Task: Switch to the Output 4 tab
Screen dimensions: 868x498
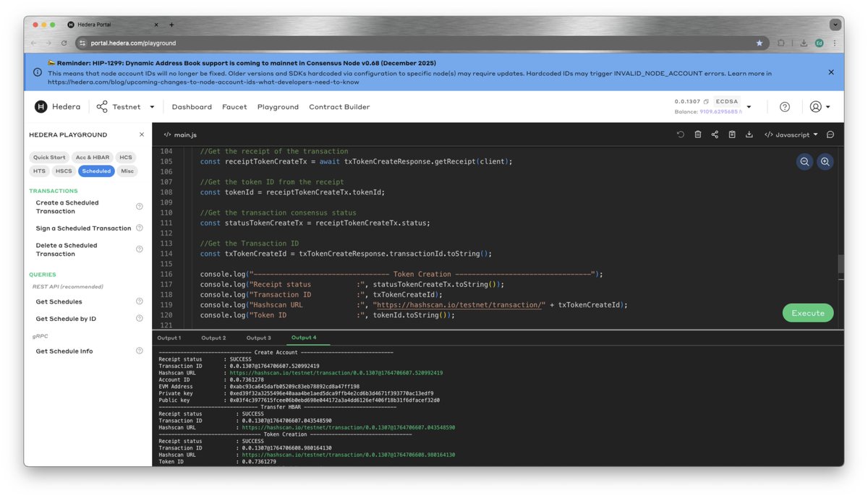Action: [x=304, y=338]
